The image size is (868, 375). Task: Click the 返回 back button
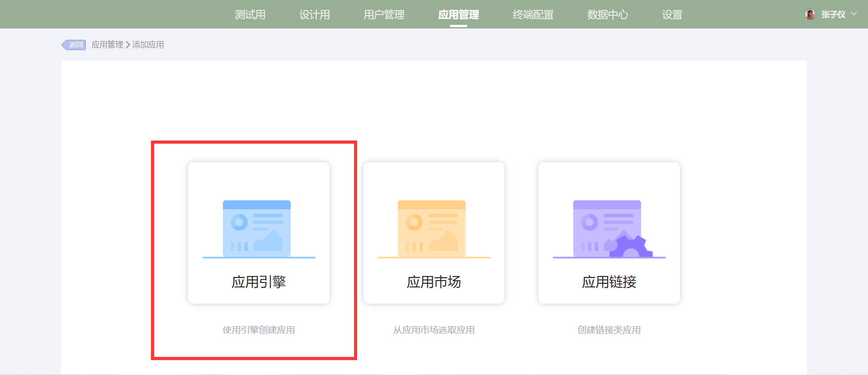tap(74, 45)
